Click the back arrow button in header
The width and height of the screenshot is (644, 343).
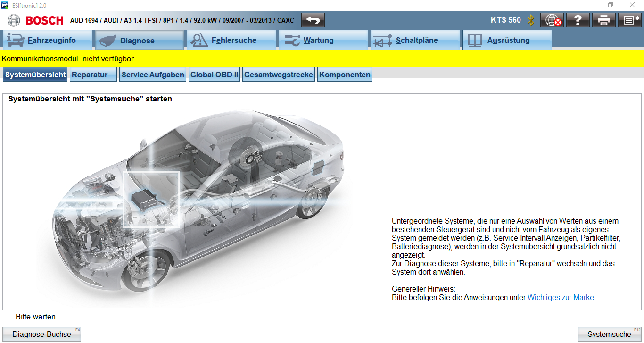point(313,20)
